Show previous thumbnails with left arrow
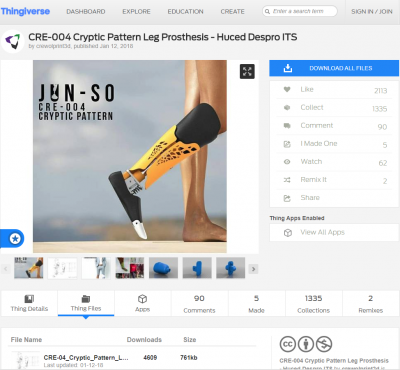This screenshot has width=400, height=370. tap(6, 269)
